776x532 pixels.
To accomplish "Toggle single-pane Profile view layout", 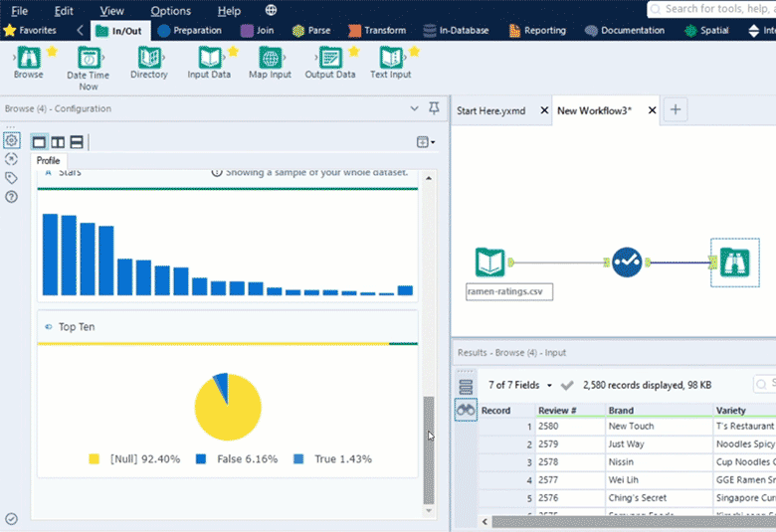I will [40, 142].
